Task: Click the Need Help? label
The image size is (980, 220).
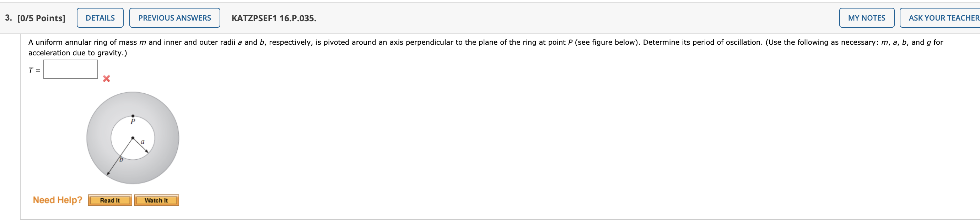Action: click(58, 200)
